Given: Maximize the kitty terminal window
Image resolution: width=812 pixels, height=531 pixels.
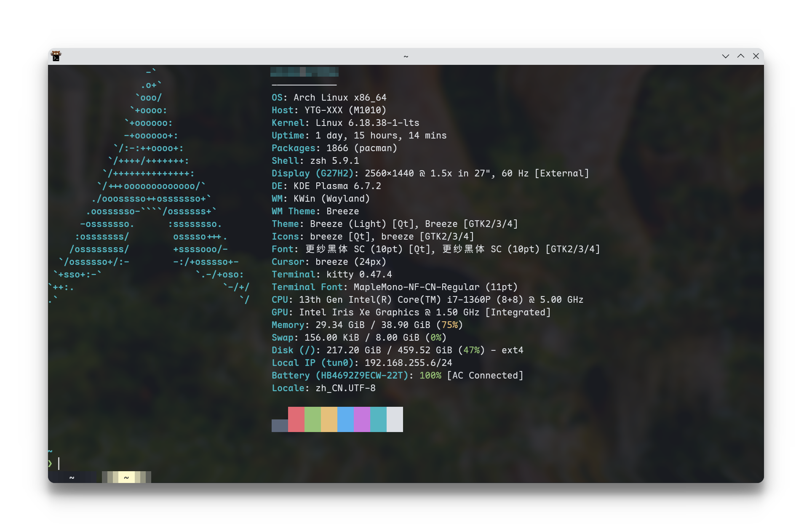Looking at the screenshot, I should [740, 56].
